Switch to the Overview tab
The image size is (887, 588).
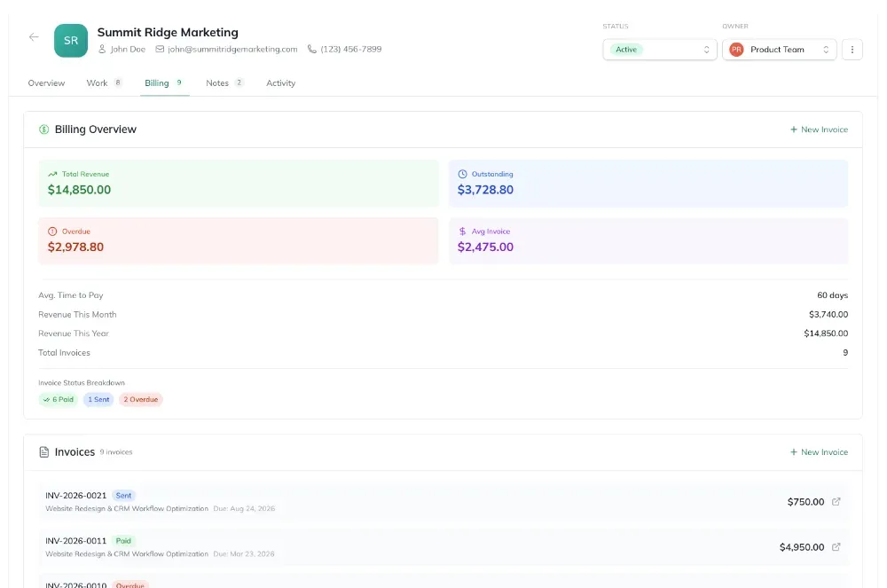coord(46,83)
